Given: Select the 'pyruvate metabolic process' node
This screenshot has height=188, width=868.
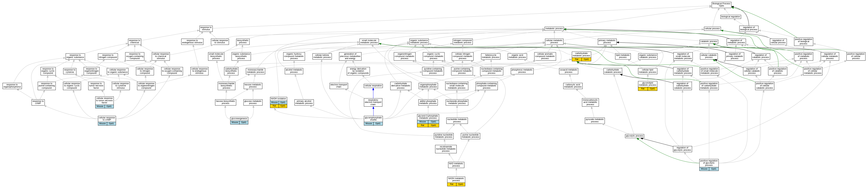Looking at the screenshot, I should click(x=595, y=120).
